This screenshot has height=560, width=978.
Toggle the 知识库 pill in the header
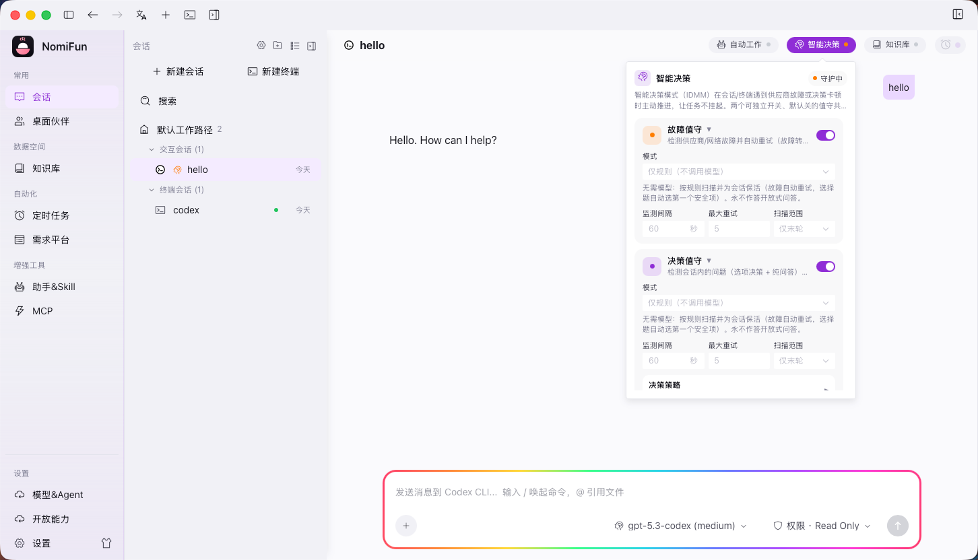click(x=895, y=44)
